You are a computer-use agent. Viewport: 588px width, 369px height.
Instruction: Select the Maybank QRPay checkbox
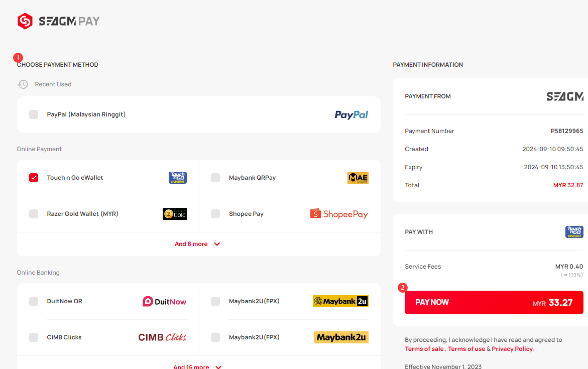pyautogui.click(x=215, y=178)
